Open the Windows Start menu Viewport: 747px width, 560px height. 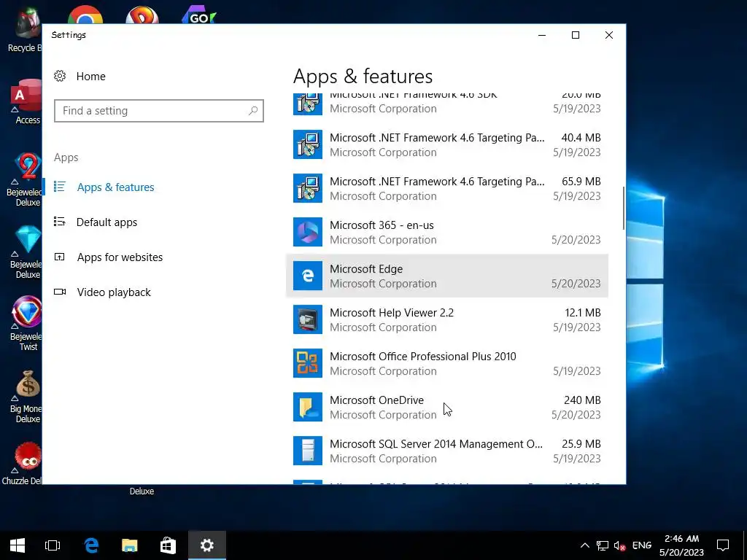coord(18,545)
